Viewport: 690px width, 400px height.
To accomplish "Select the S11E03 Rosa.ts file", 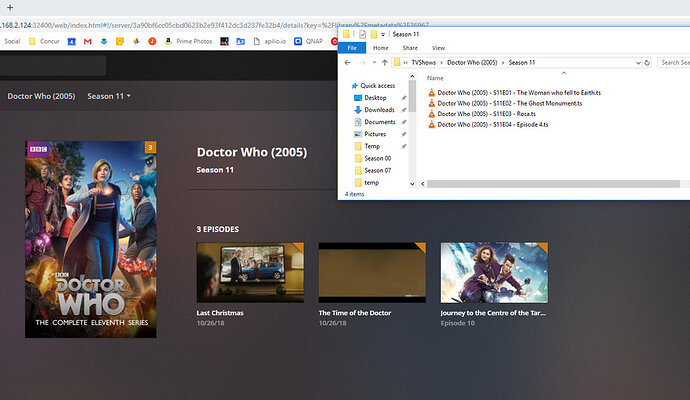I will [481, 114].
